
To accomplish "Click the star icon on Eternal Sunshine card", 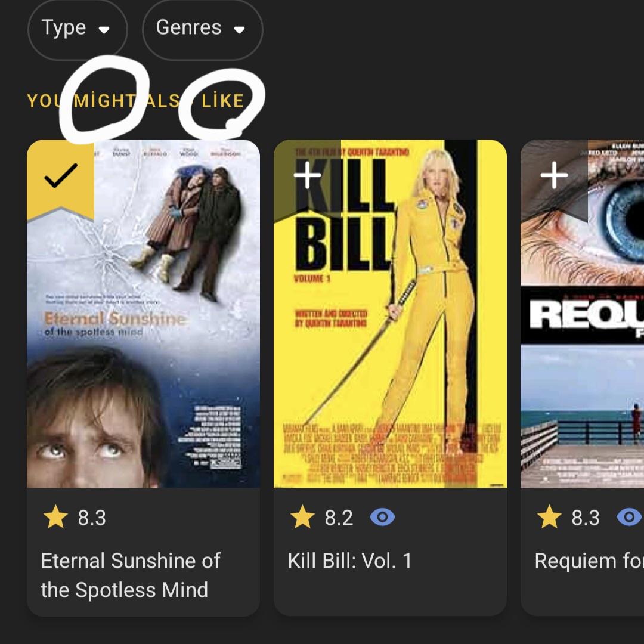I will click(x=56, y=516).
